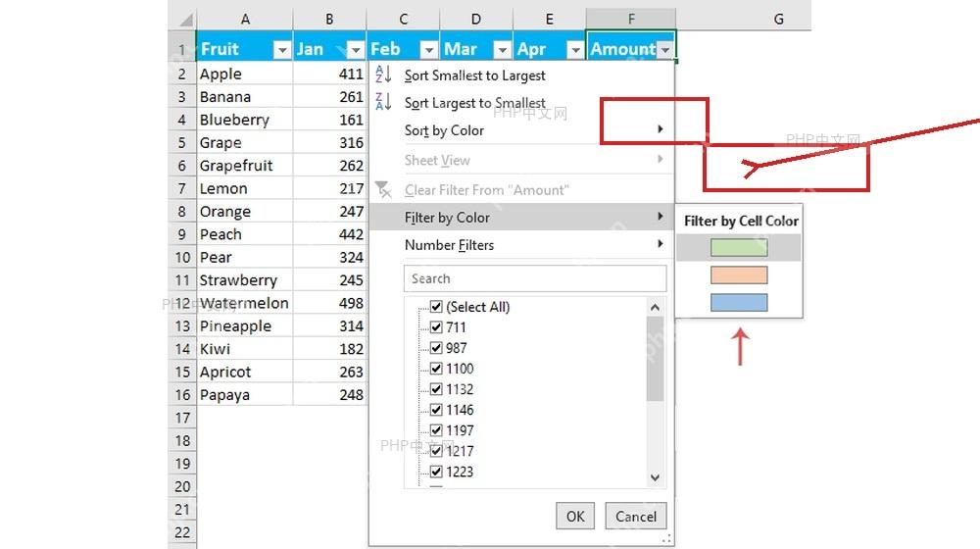This screenshot has width=980, height=549.
Task: Expand the Filter by Color submenu arrow
Action: 660,217
